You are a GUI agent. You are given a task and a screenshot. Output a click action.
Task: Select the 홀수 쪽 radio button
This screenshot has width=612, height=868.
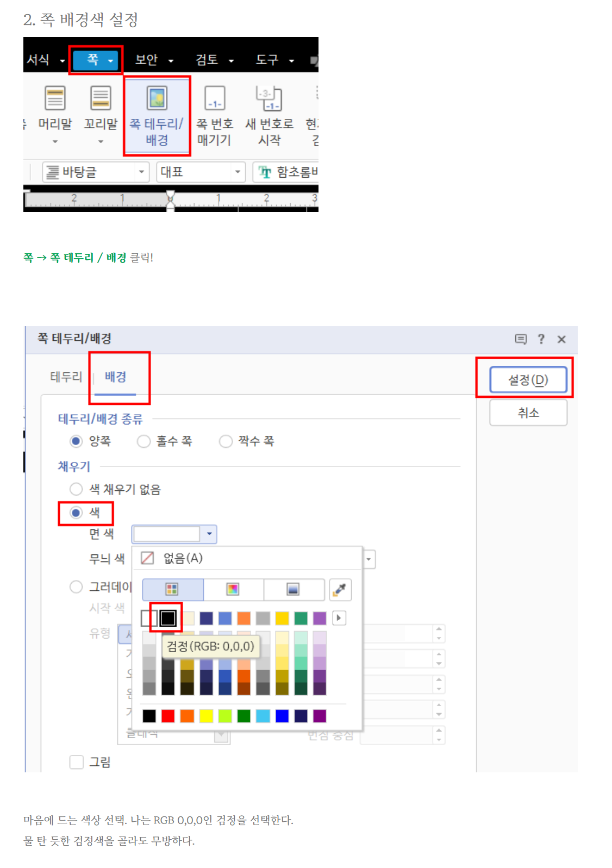pos(143,441)
